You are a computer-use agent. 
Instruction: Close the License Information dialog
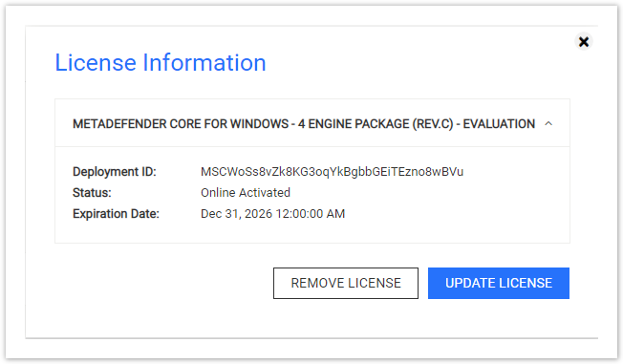tap(584, 41)
